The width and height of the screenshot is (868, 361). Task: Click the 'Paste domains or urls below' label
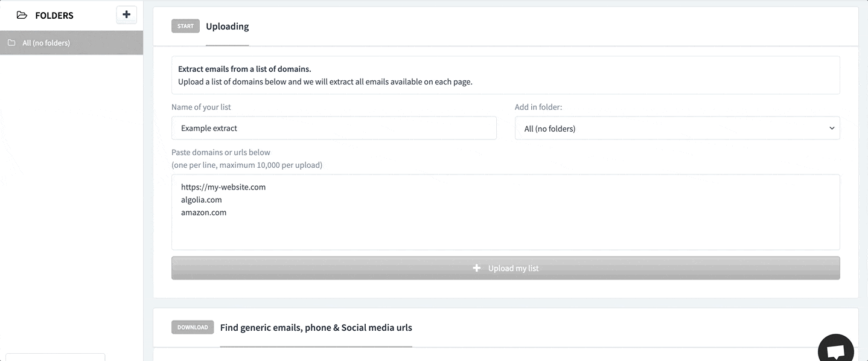pos(221,152)
